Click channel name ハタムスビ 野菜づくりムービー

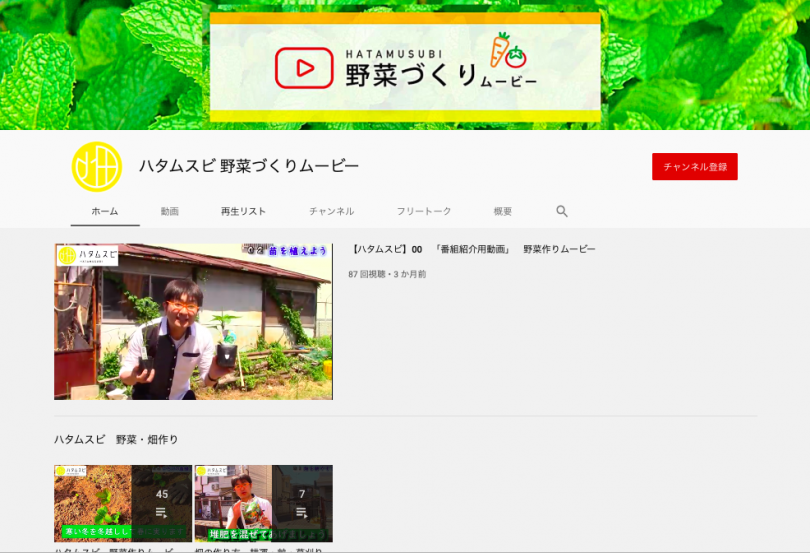click(x=248, y=166)
